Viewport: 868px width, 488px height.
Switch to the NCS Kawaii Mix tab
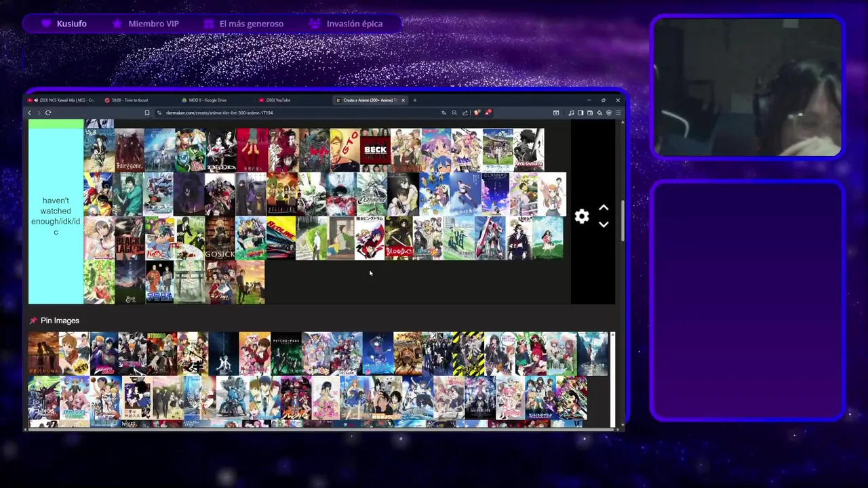(61, 100)
